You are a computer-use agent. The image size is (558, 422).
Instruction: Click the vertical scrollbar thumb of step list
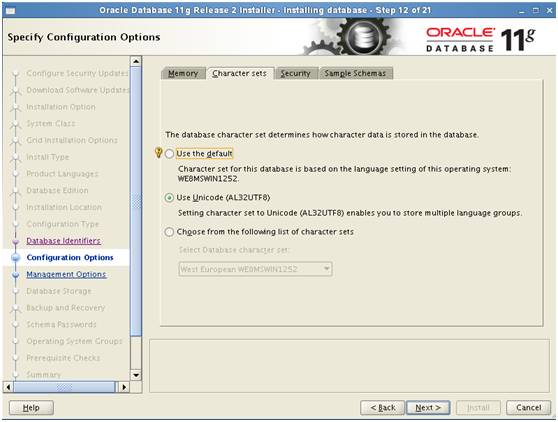pos(136,201)
